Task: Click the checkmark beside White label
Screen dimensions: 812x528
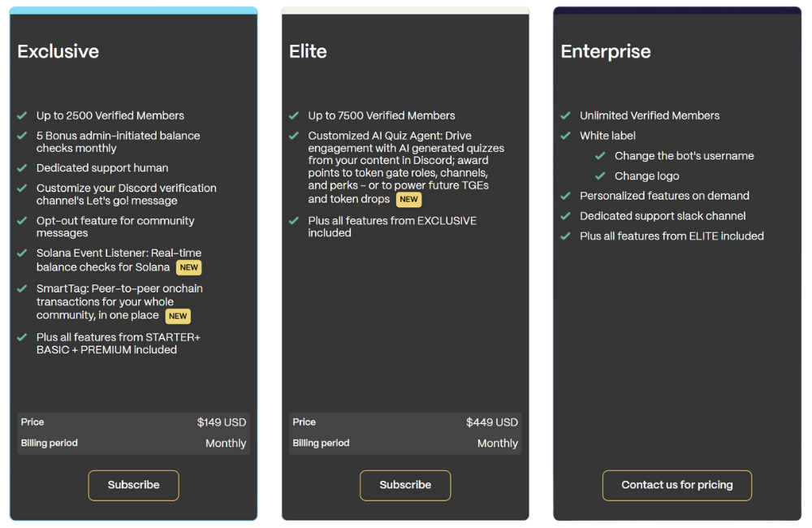Action: click(x=566, y=136)
